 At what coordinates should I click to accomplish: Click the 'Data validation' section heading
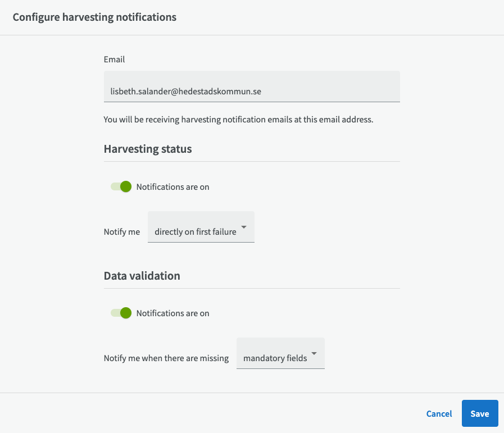click(142, 276)
